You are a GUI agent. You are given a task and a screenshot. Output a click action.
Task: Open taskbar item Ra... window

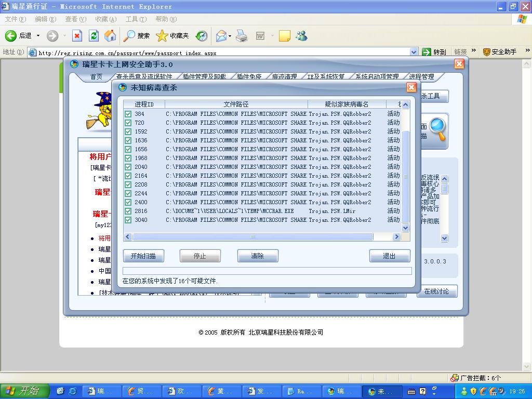pos(302,391)
